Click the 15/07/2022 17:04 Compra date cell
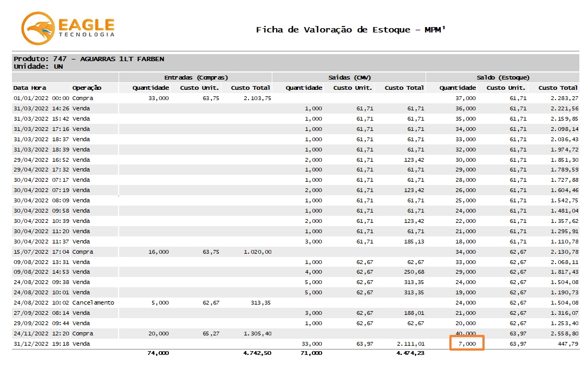 click(41, 252)
